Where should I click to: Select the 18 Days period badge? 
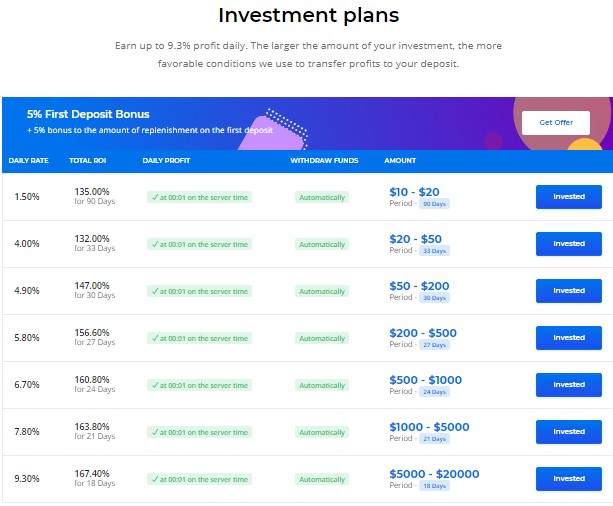[434, 486]
